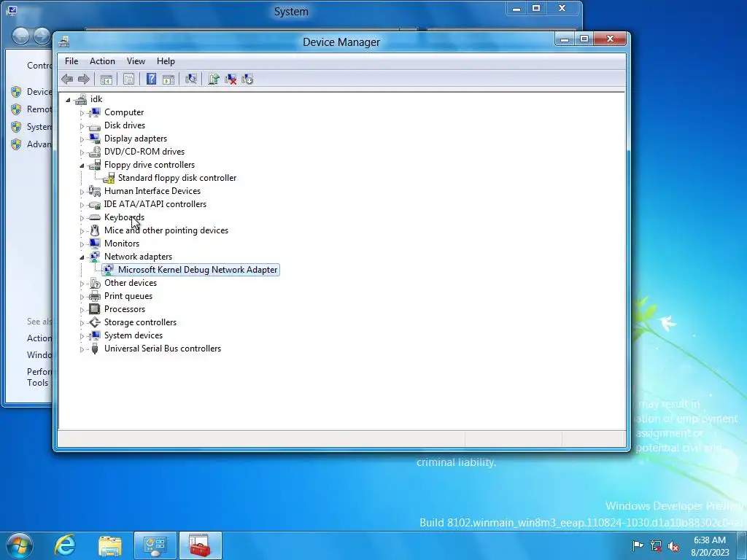This screenshot has height=560, width=747.
Task: Launch Internet Explorer from the taskbar
Action: 65,545
